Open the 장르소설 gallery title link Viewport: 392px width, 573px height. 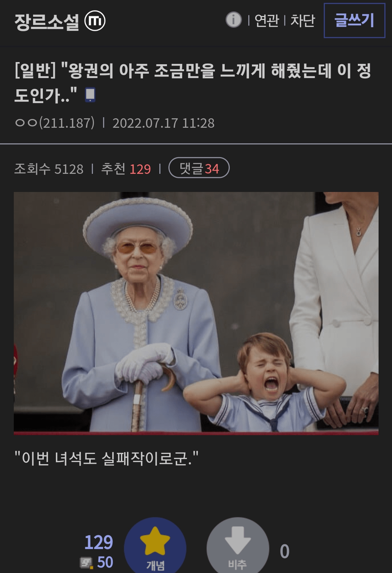point(47,21)
